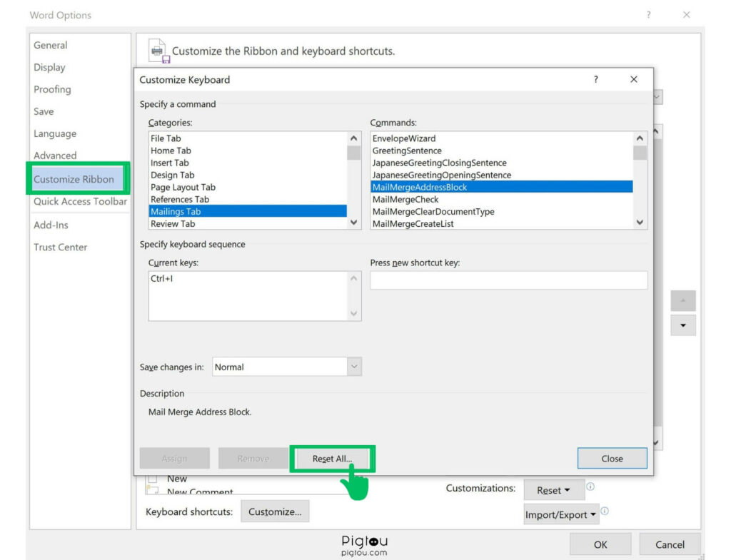
Task: Switch to the Proofing options category
Action: (52, 89)
